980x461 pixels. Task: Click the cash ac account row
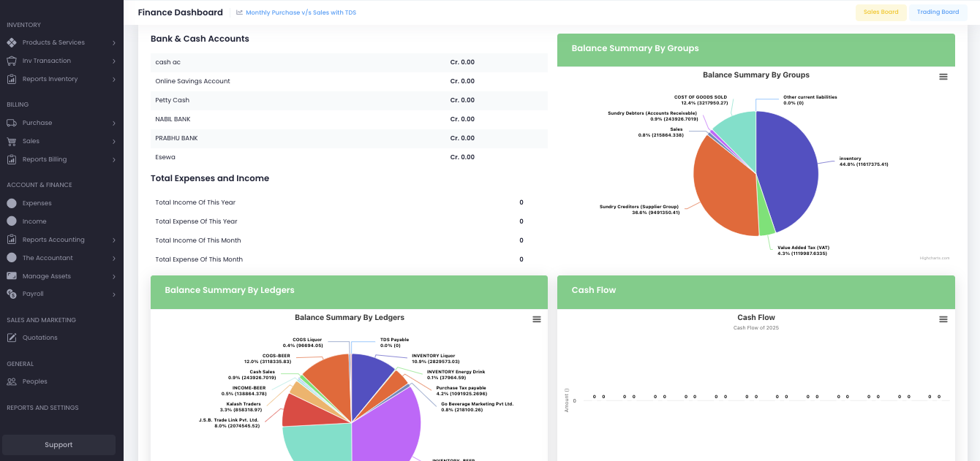click(350, 62)
